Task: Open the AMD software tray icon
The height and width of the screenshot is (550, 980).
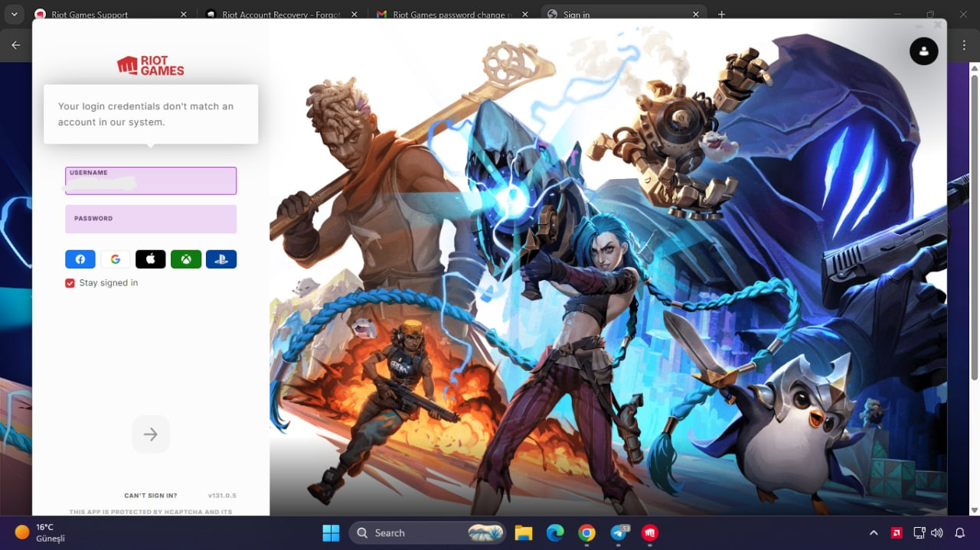Action: [897, 533]
